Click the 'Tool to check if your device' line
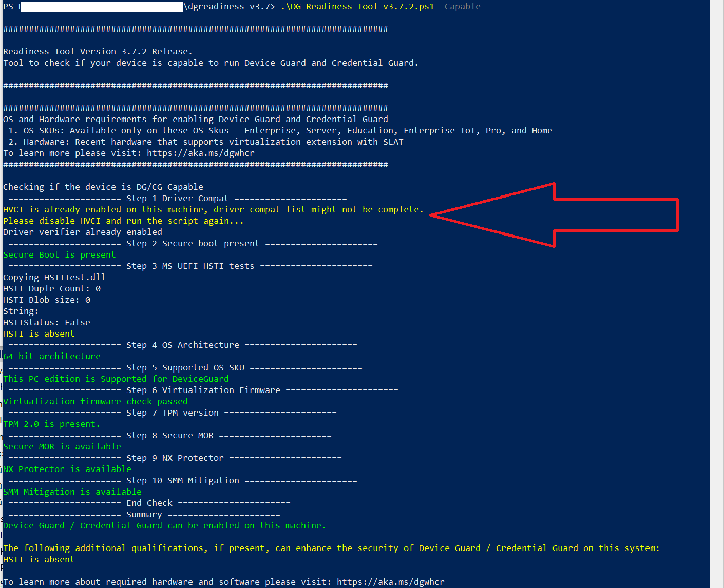 click(x=211, y=63)
